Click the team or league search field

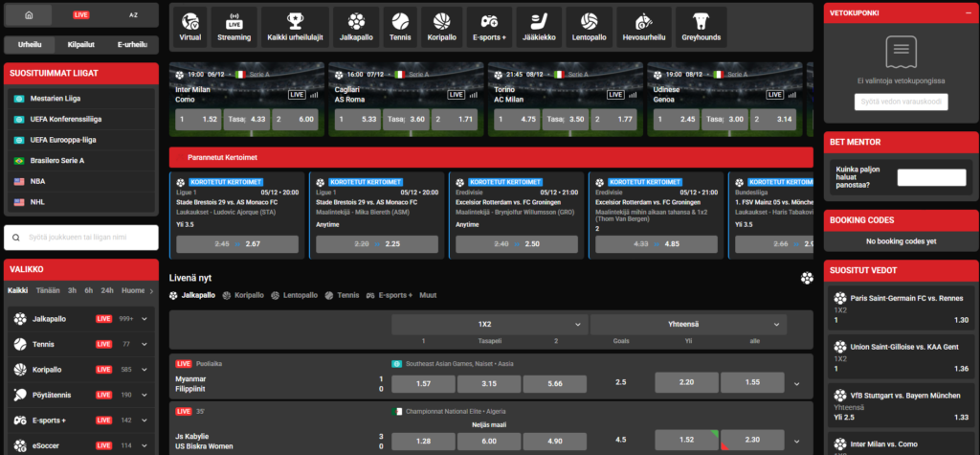click(81, 238)
